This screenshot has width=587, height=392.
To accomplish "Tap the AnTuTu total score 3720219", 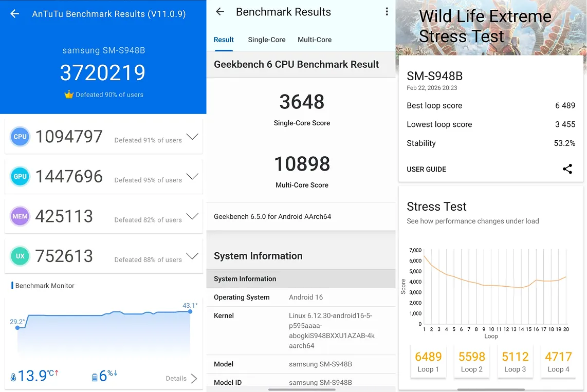I will coord(103,72).
